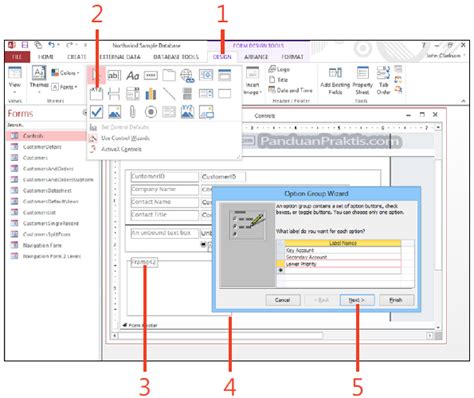This screenshot has width=474, height=398.
Task: Select the Text Box control
Action: 114,75
